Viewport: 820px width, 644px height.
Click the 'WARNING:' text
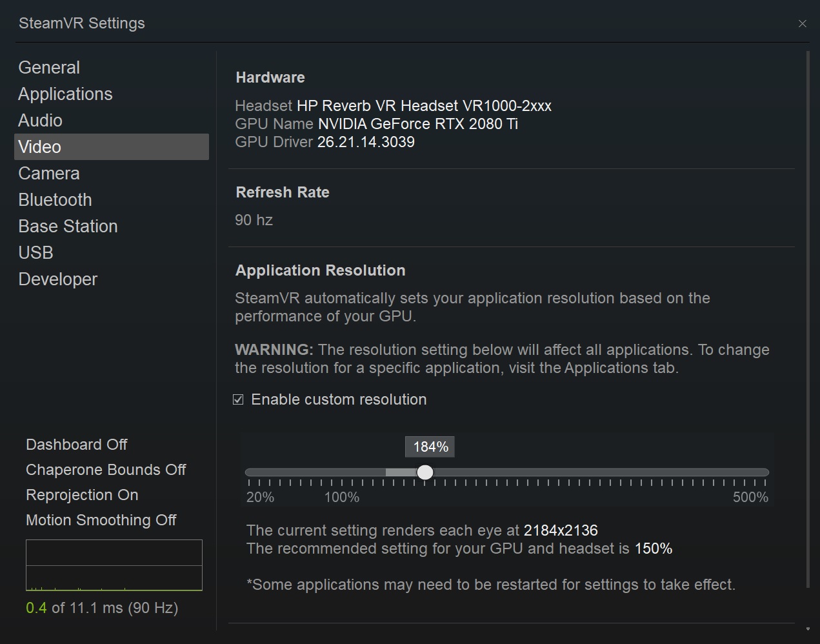pyautogui.click(x=274, y=350)
